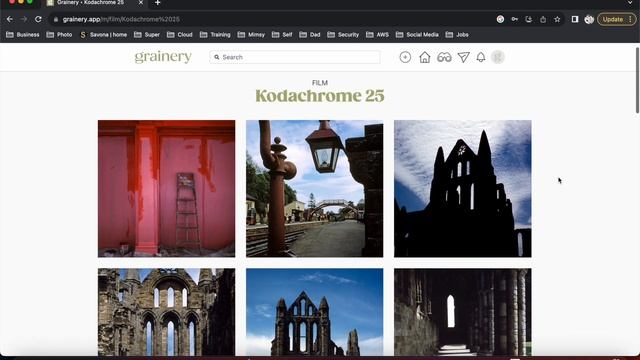Click the page vertical scrollbar

[x=637, y=80]
